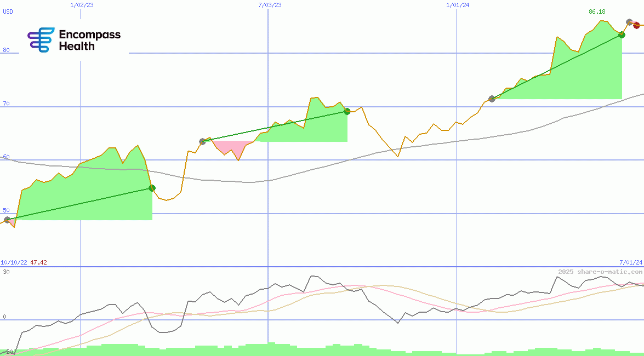Select the USD currency label
The width and height of the screenshot is (644, 356).
(8, 12)
